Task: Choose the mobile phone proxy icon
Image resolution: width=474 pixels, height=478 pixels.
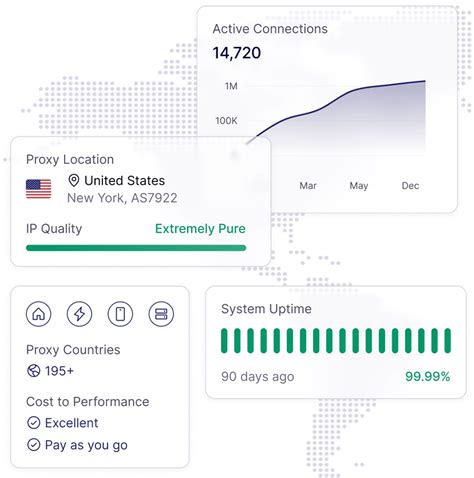Action: (x=120, y=314)
